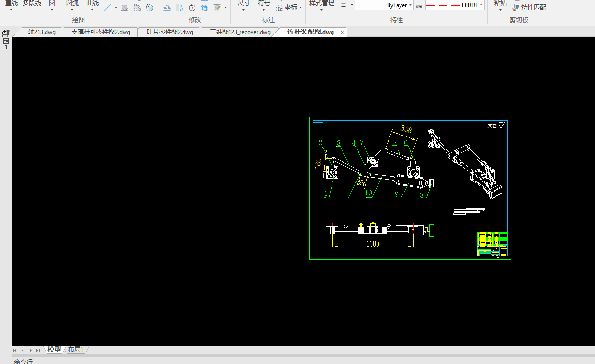Click the blue diagonal construction line icon
The height and width of the screenshot is (364, 595).
coord(108,7)
